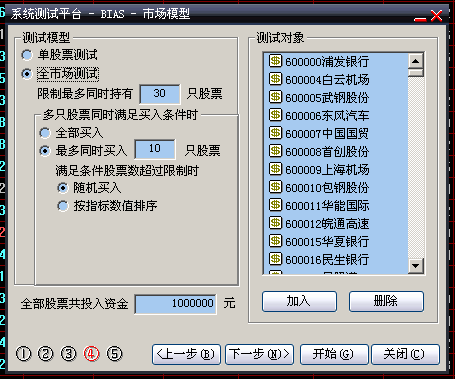Click the icon beside 600011华能国际

[x=275, y=205]
